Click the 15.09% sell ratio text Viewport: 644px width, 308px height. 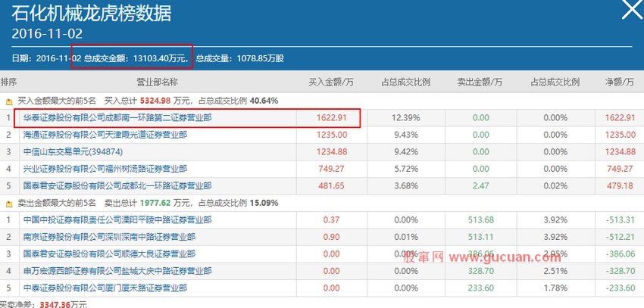pos(264,203)
